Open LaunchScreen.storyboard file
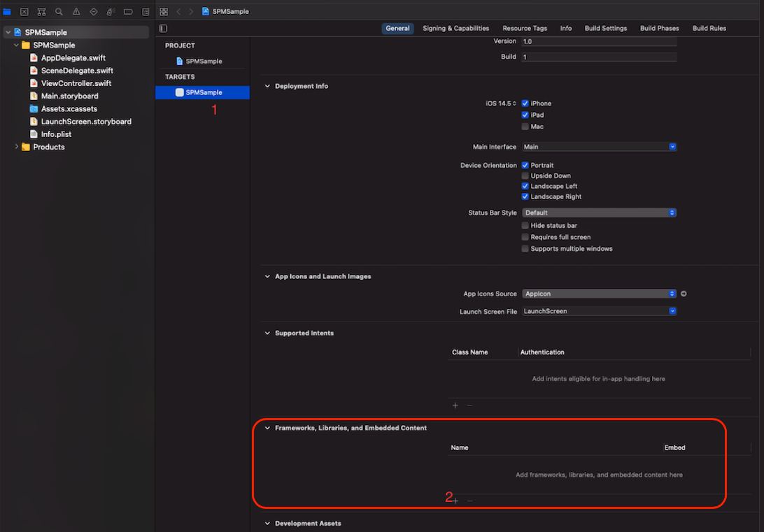This screenshot has height=532, width=764. pos(86,122)
